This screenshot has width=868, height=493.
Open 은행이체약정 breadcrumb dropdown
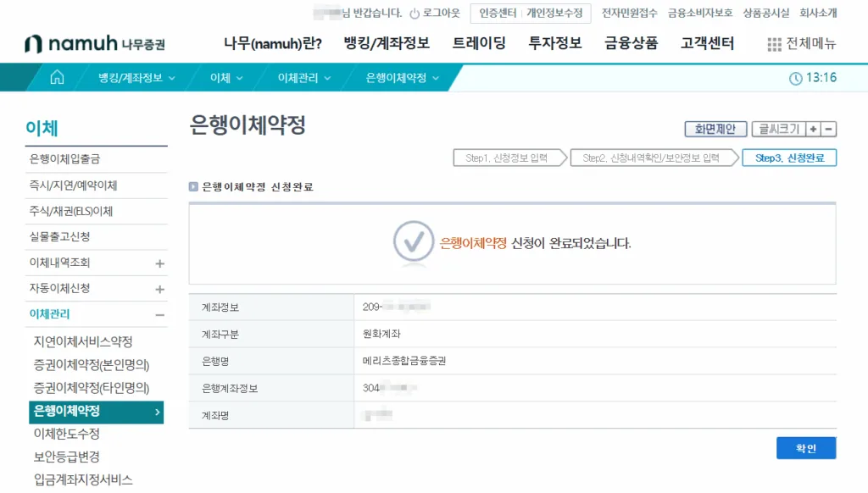402,78
